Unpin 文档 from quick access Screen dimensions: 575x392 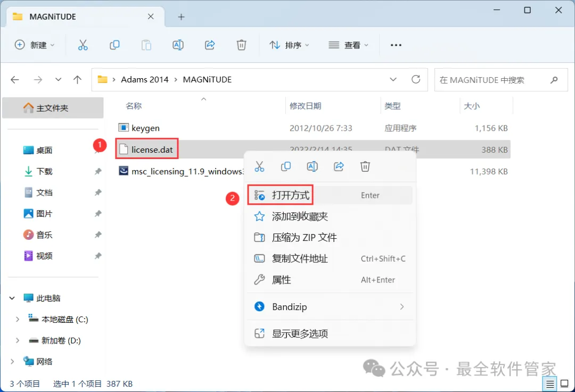coord(98,193)
